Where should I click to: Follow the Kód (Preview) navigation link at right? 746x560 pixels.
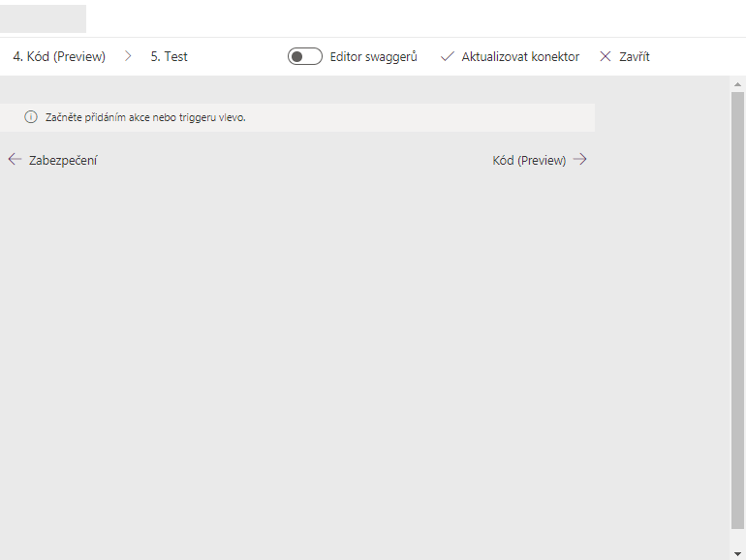(x=529, y=161)
